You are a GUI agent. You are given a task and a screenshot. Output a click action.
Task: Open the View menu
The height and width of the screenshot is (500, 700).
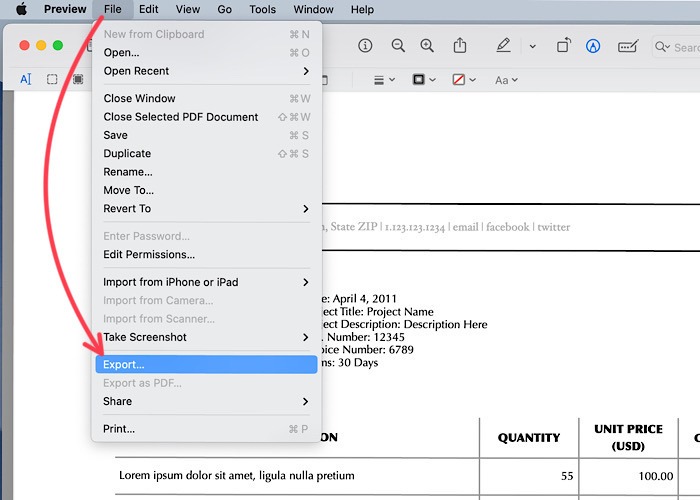tap(188, 9)
